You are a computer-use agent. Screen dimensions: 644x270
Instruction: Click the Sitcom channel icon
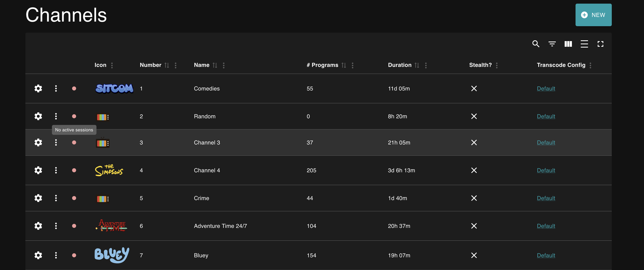114,88
